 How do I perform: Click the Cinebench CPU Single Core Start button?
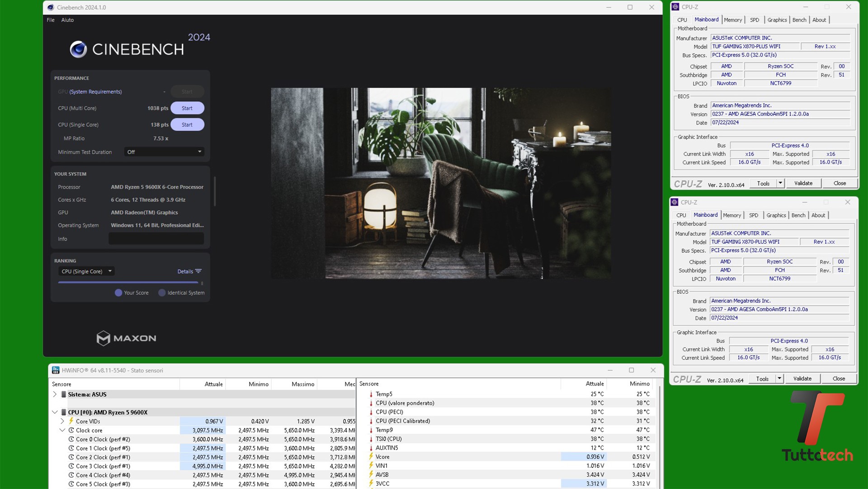pos(187,124)
